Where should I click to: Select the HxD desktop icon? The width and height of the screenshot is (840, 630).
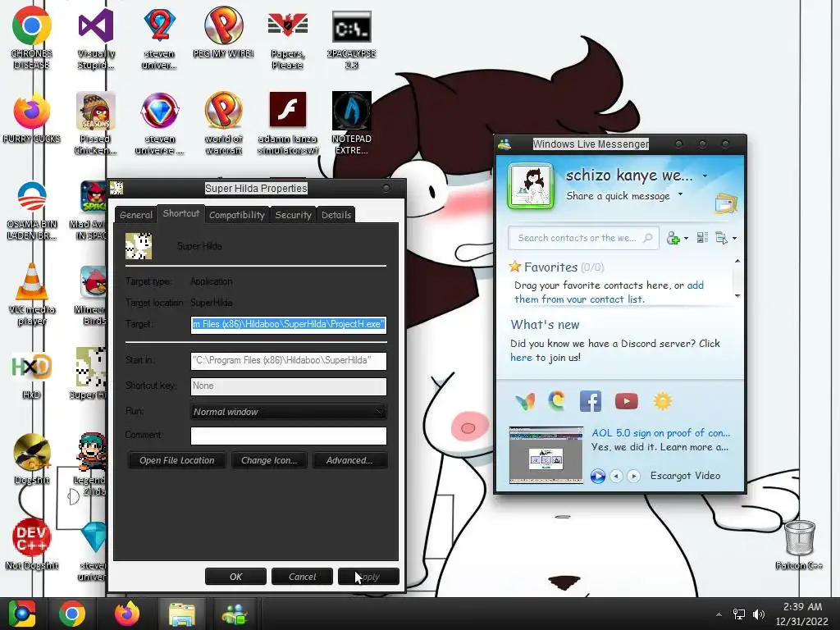tap(32, 375)
